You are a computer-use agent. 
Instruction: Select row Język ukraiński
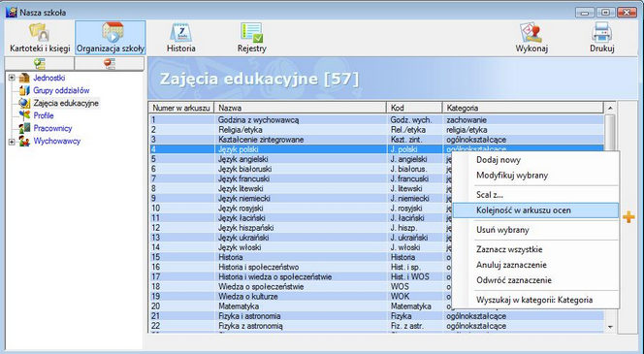pyautogui.click(x=301, y=238)
